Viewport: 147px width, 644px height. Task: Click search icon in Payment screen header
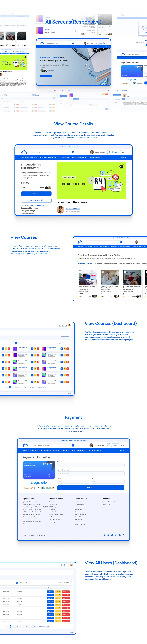pos(73,445)
